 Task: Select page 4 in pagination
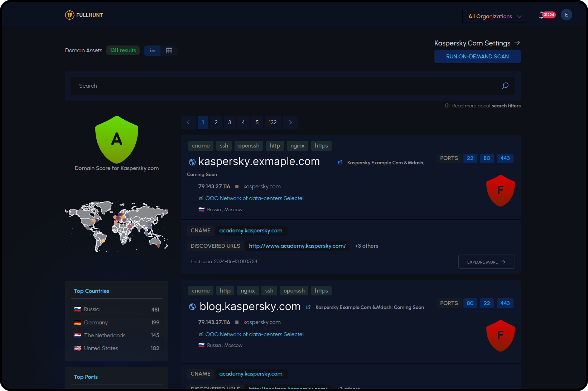tap(243, 122)
